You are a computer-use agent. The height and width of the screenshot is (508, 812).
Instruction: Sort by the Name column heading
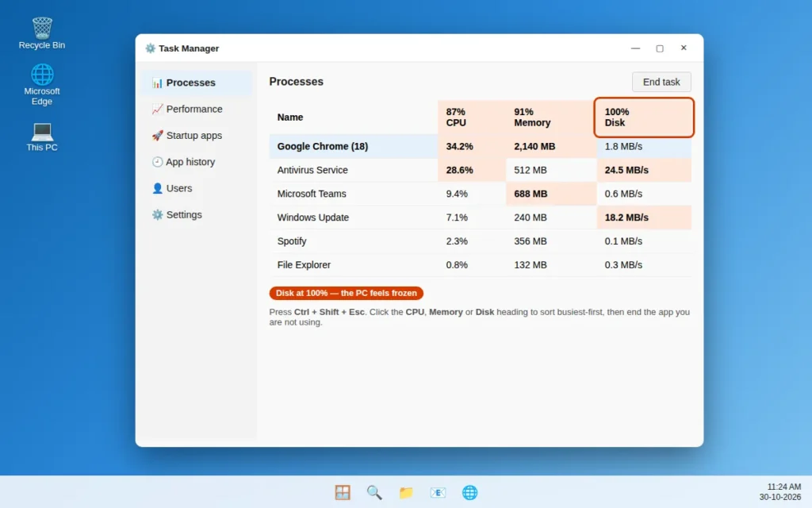pyautogui.click(x=353, y=117)
